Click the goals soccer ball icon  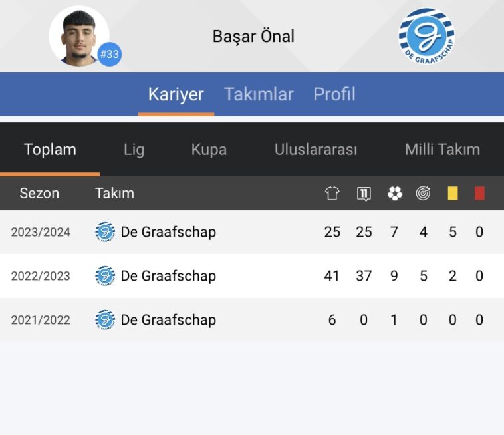point(395,194)
